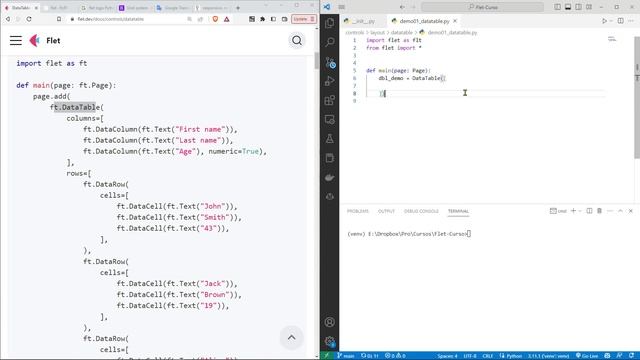The width and height of the screenshot is (640, 360).
Task: Change indentation via Spaces: 4
Action: [x=447, y=356]
